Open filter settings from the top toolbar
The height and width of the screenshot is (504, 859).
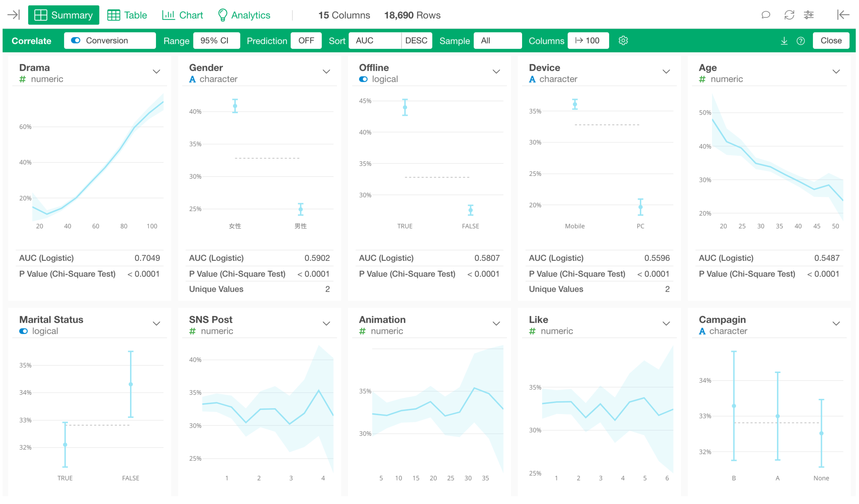pos(809,15)
